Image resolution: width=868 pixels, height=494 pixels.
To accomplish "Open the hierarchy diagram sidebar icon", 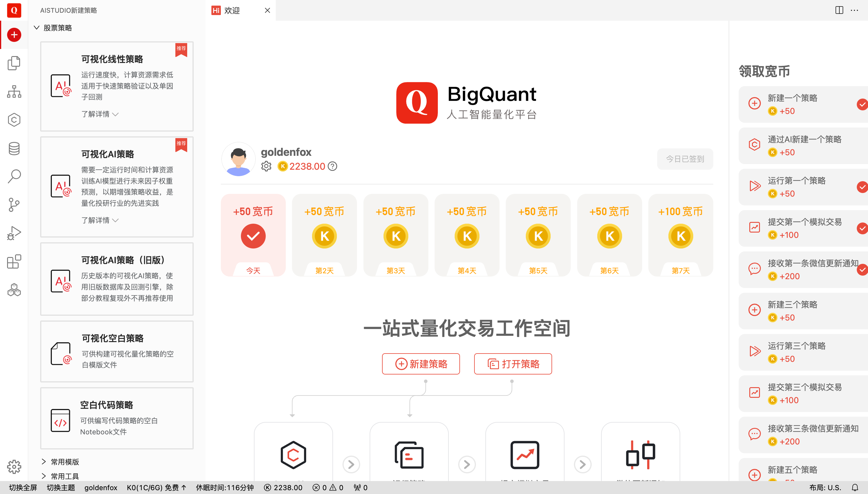I will point(14,91).
